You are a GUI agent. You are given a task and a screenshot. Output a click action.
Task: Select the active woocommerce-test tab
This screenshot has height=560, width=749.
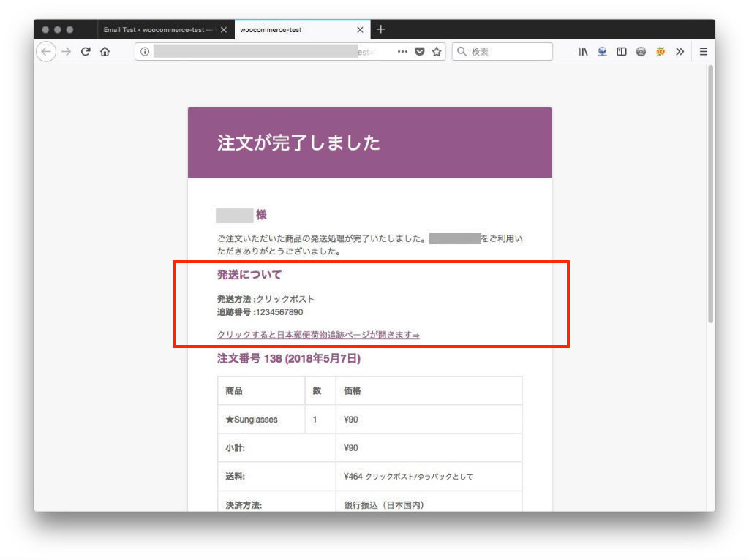(x=293, y=30)
